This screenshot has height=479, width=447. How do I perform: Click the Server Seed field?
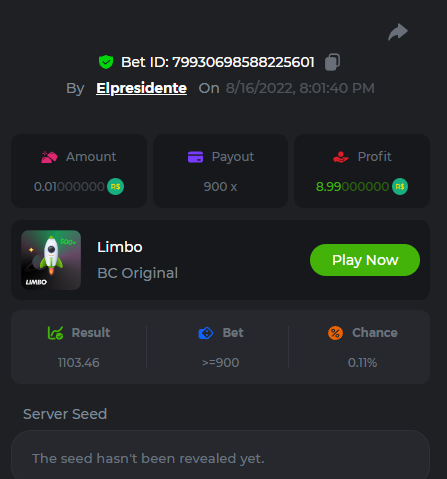220,457
